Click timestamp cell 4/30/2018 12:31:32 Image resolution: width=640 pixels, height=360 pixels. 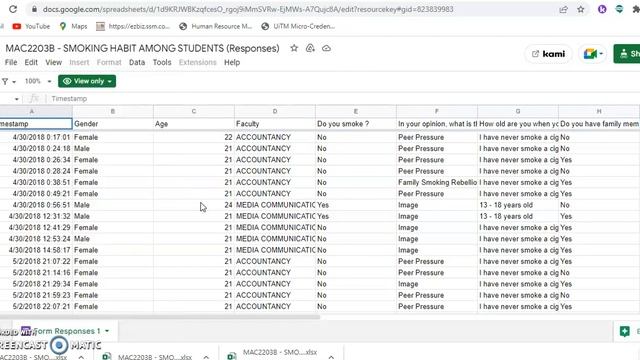pos(36,216)
